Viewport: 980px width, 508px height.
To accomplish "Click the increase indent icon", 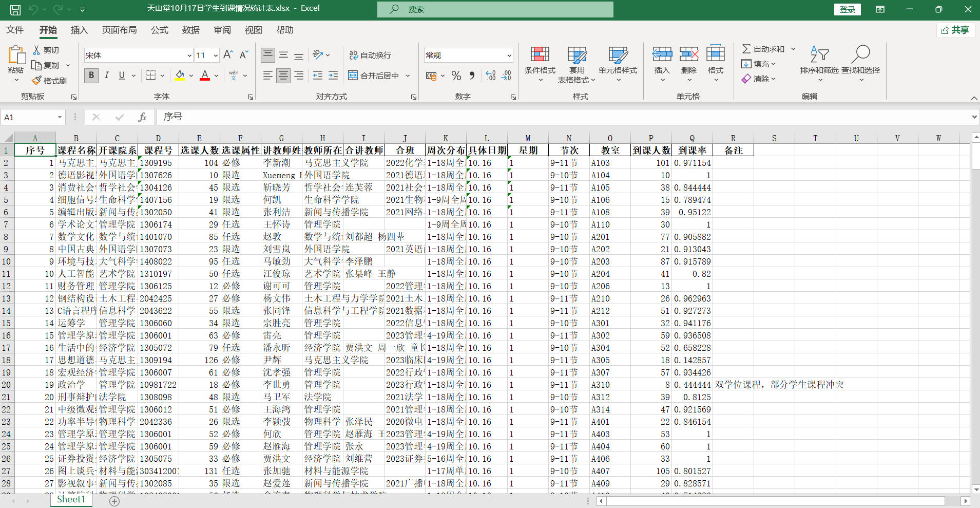I will tap(333, 76).
